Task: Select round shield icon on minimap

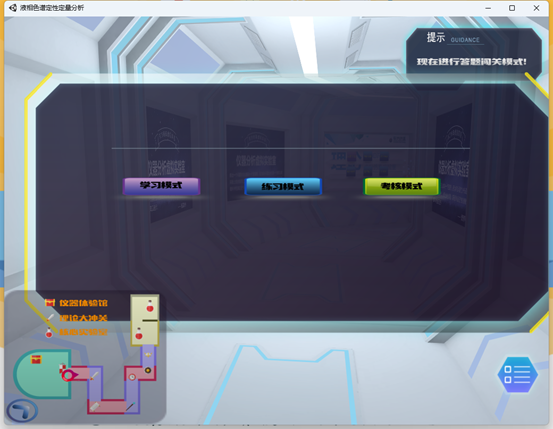Action: click(148, 370)
